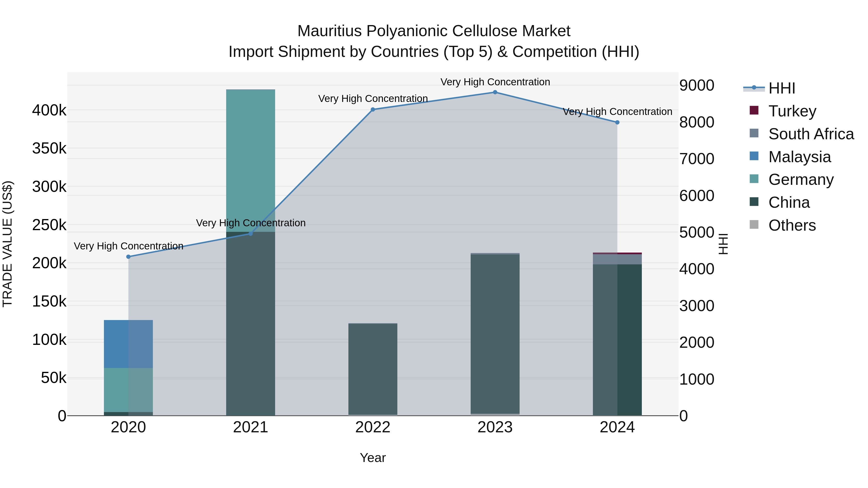
Task: Click the 5000 HHI axis tick label
Action: [x=697, y=232]
